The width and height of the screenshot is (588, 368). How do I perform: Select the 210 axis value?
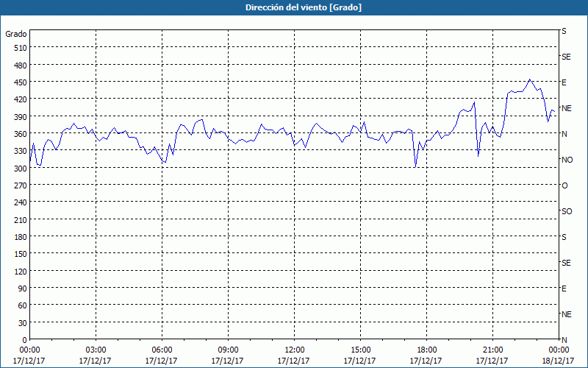click(x=21, y=220)
